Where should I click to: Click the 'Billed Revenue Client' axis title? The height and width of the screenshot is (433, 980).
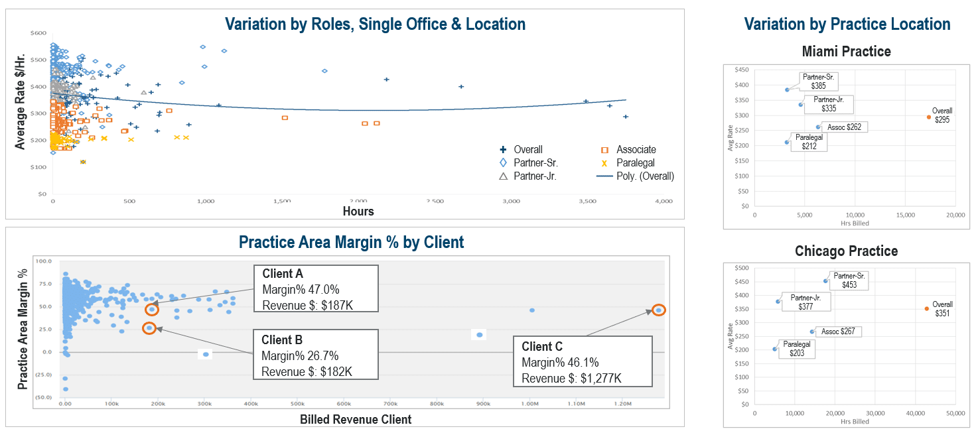[x=356, y=419]
